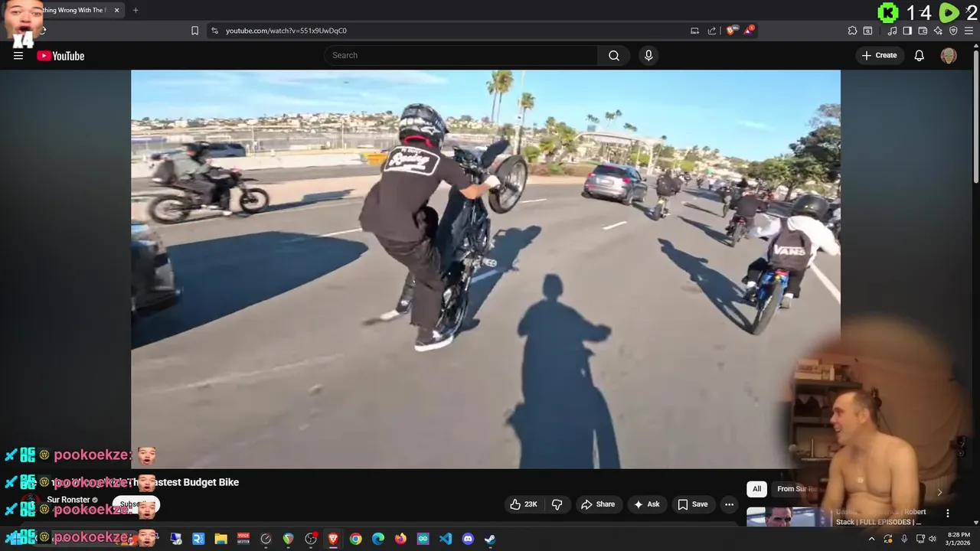980x551 pixels.
Task: Show hidden system tray icons
Action: pos(871,539)
